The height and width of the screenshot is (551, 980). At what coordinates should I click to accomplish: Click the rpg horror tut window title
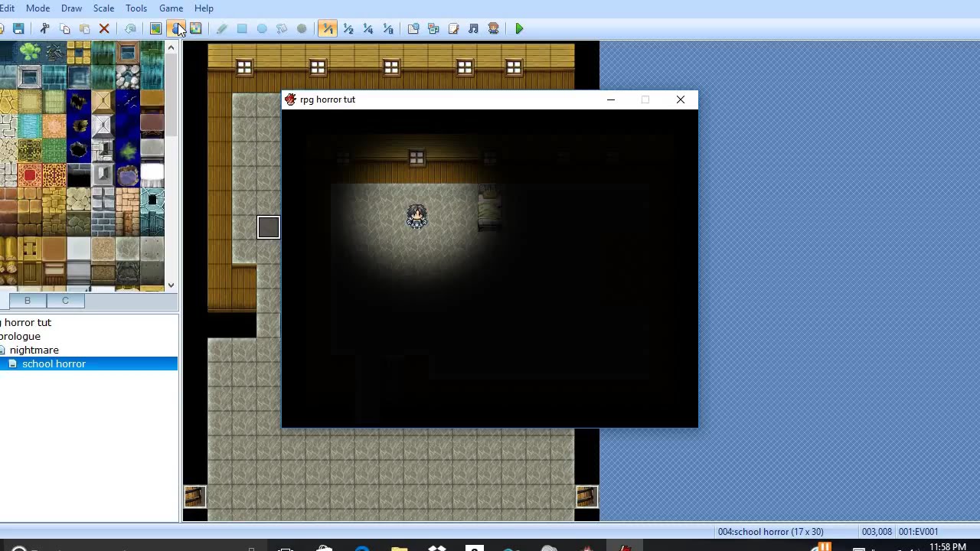[328, 99]
